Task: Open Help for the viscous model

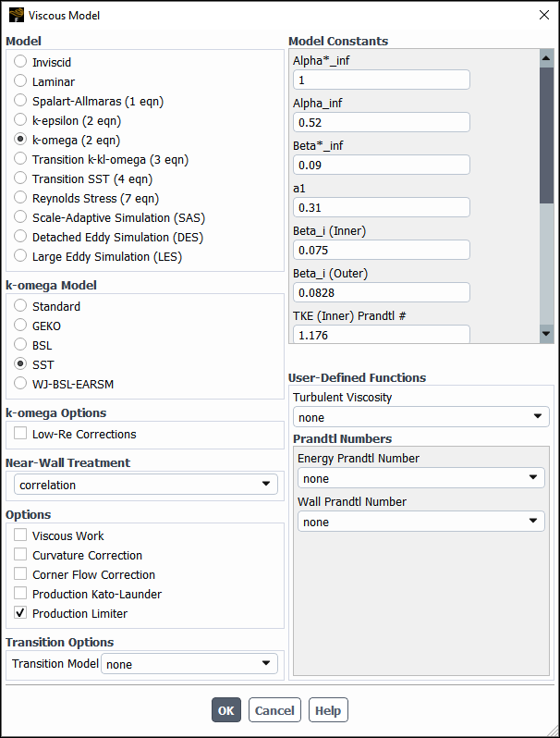Action: [328, 710]
